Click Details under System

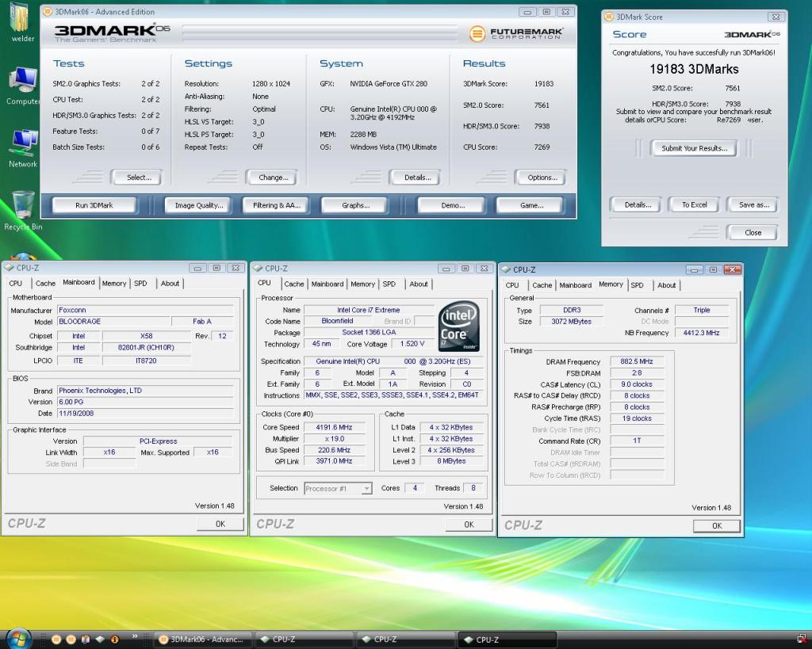[417, 178]
